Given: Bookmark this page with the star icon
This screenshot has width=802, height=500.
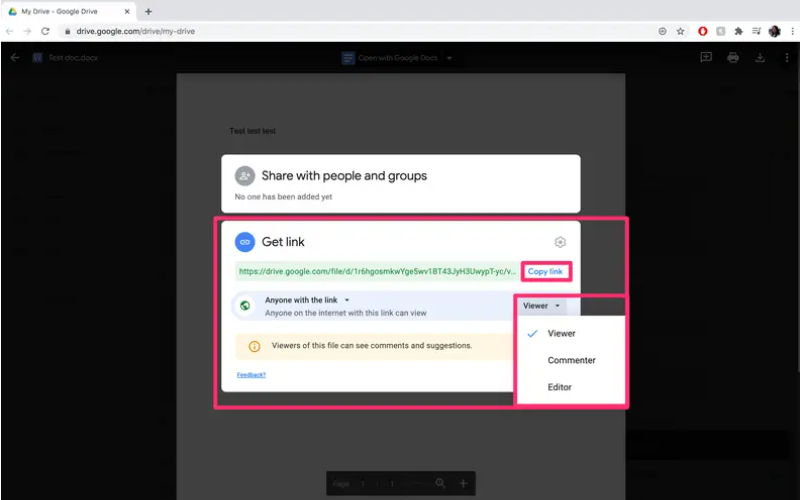Looking at the screenshot, I should [x=680, y=31].
